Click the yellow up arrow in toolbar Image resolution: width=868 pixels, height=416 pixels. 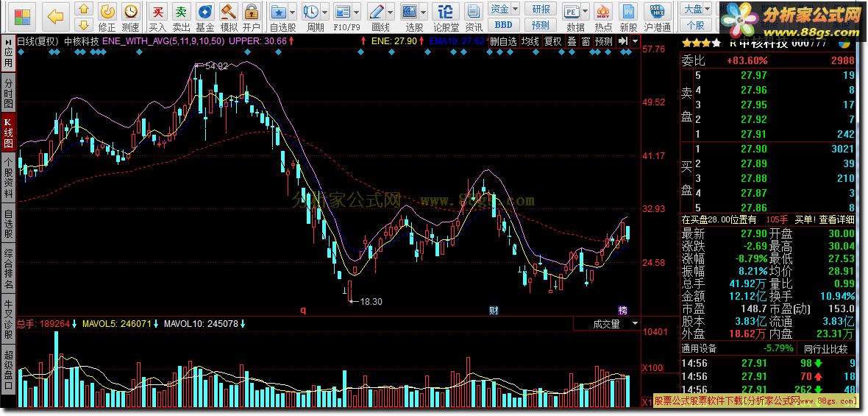coord(84,9)
